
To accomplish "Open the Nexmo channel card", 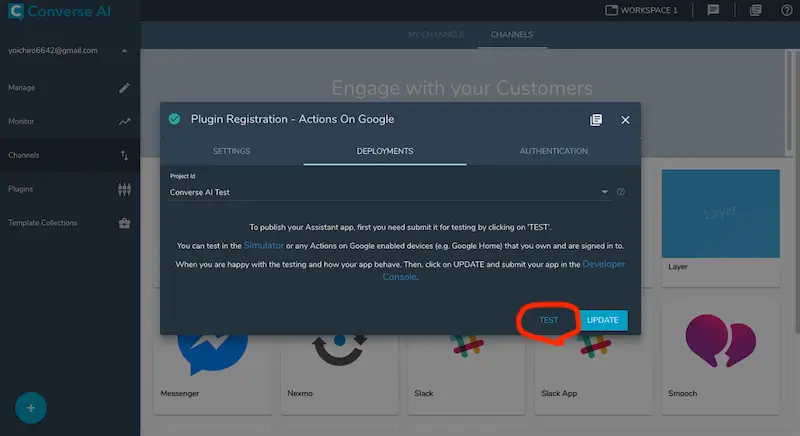I will pyautogui.click(x=339, y=375).
